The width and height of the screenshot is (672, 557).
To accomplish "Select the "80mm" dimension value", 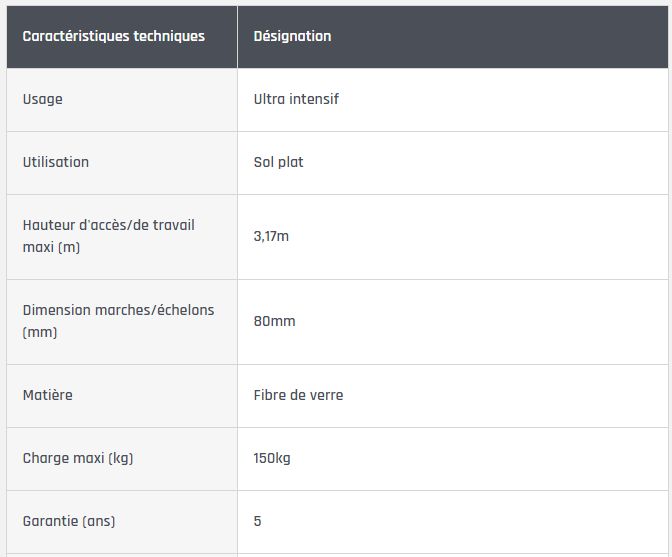I will (274, 321).
